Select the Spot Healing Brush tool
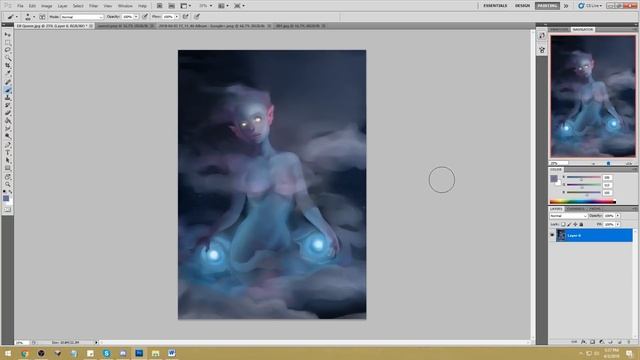 click(x=8, y=82)
